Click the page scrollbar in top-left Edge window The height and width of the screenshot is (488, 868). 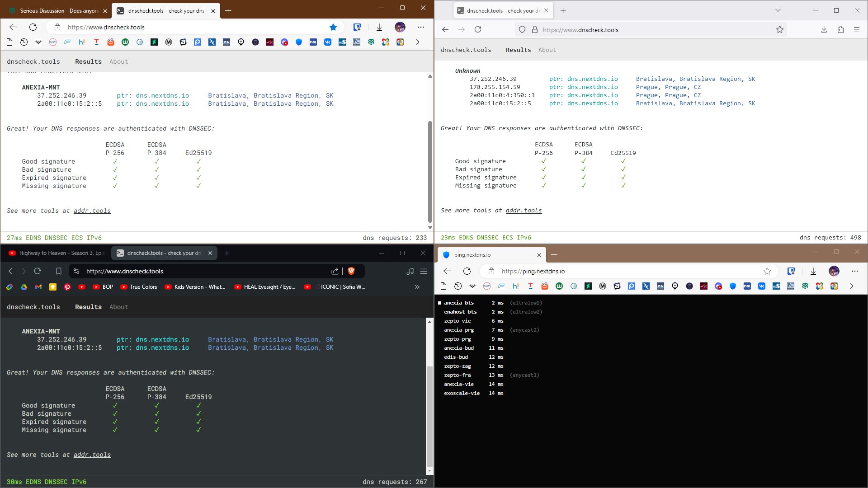430,172
